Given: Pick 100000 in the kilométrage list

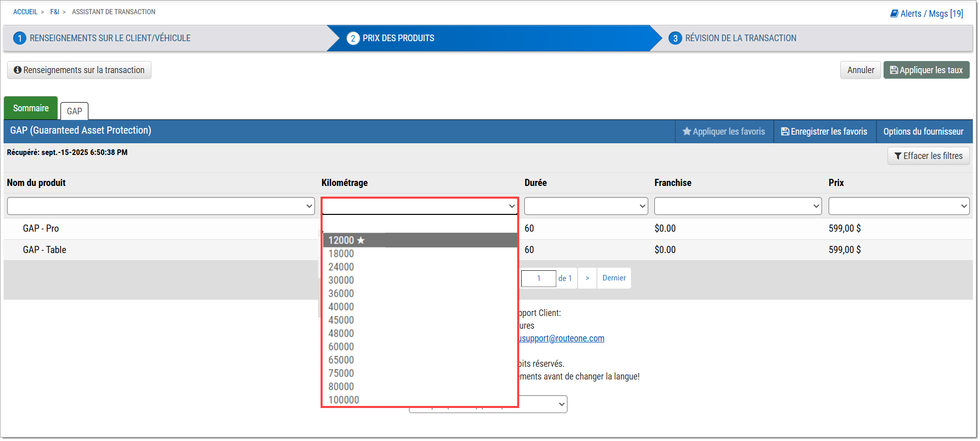Looking at the screenshot, I should pyautogui.click(x=343, y=400).
